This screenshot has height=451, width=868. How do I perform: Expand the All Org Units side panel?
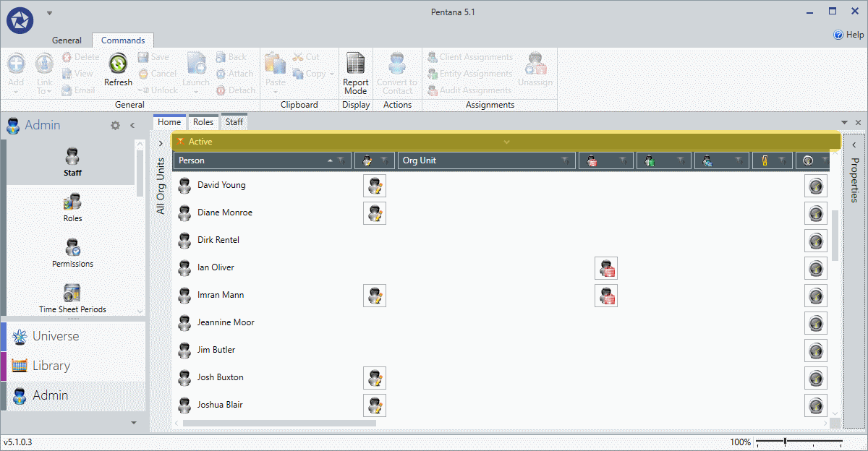point(161,143)
